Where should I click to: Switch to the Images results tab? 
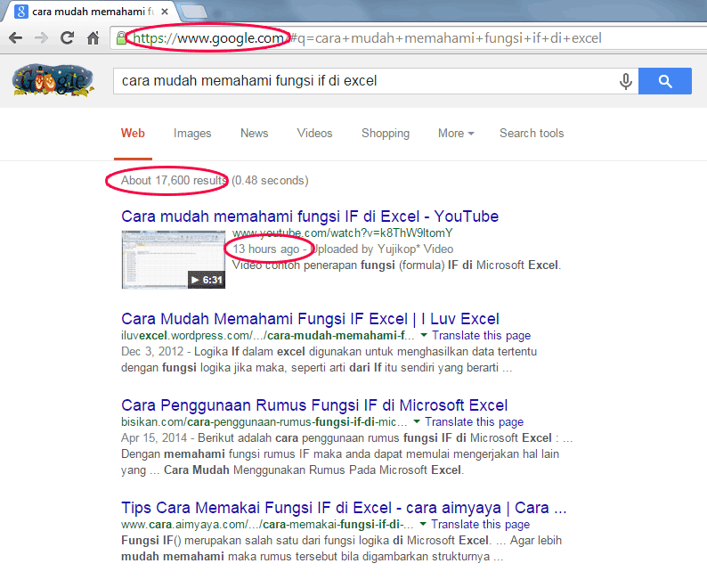point(192,133)
